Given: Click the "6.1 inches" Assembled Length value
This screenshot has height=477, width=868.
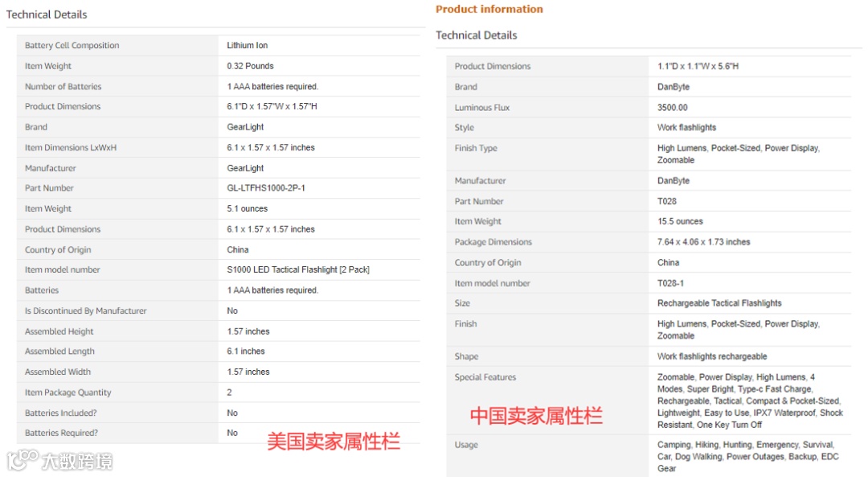Looking at the screenshot, I should tap(246, 352).
